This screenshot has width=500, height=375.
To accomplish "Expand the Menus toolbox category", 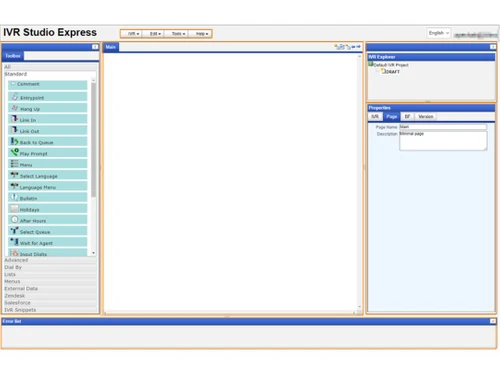I will coord(50,281).
